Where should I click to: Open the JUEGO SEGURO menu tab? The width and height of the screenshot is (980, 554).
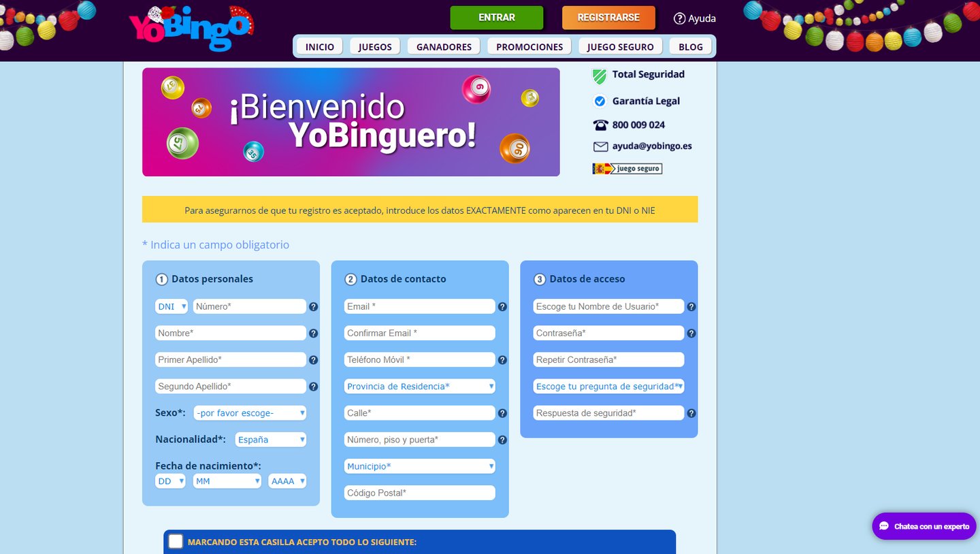click(620, 46)
